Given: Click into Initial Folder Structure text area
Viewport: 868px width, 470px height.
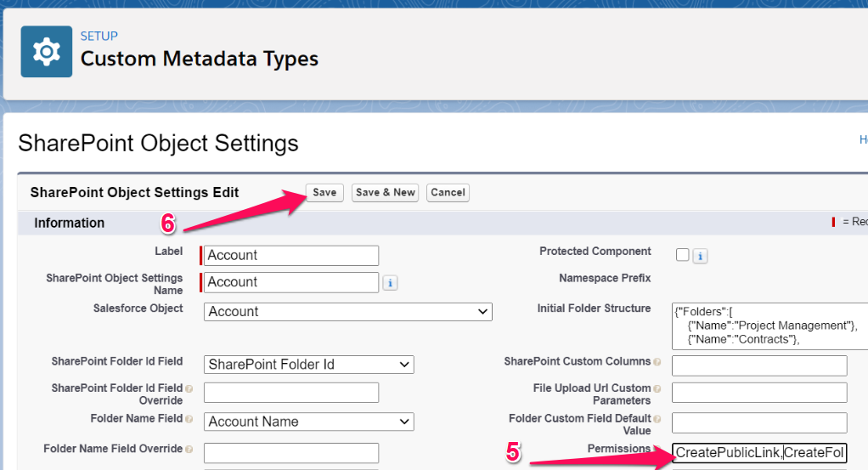Looking at the screenshot, I should 769,326.
